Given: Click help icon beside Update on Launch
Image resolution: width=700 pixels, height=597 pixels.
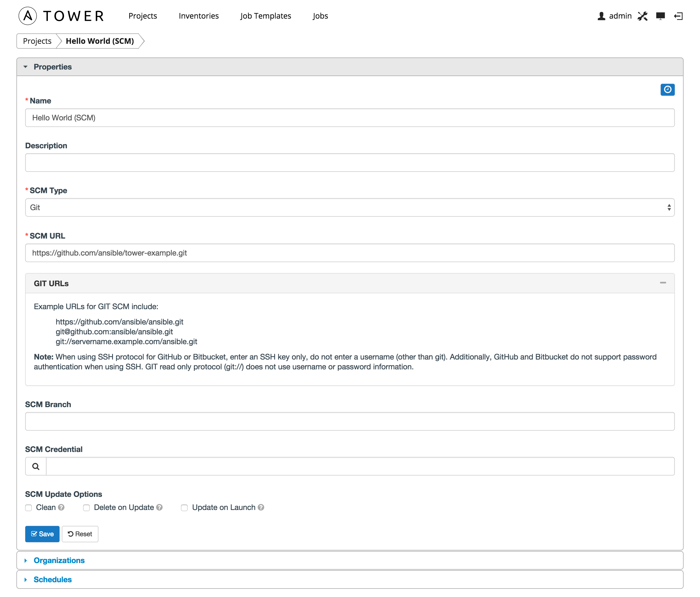Looking at the screenshot, I should click(261, 508).
